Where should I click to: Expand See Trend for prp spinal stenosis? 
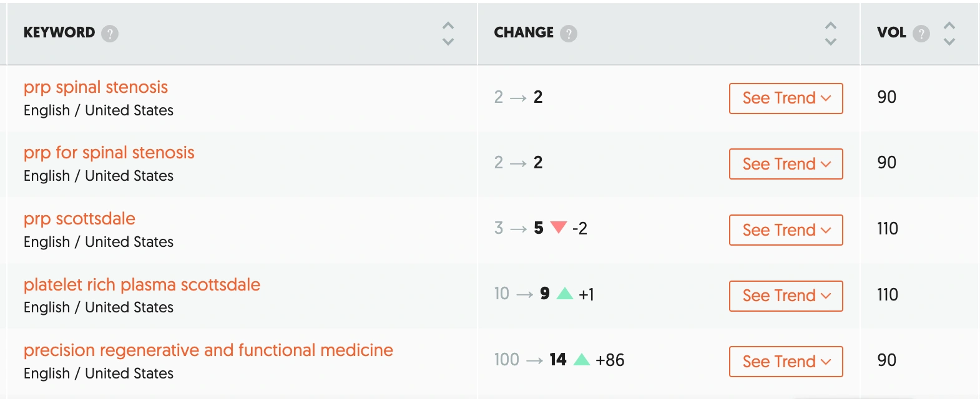786,99
